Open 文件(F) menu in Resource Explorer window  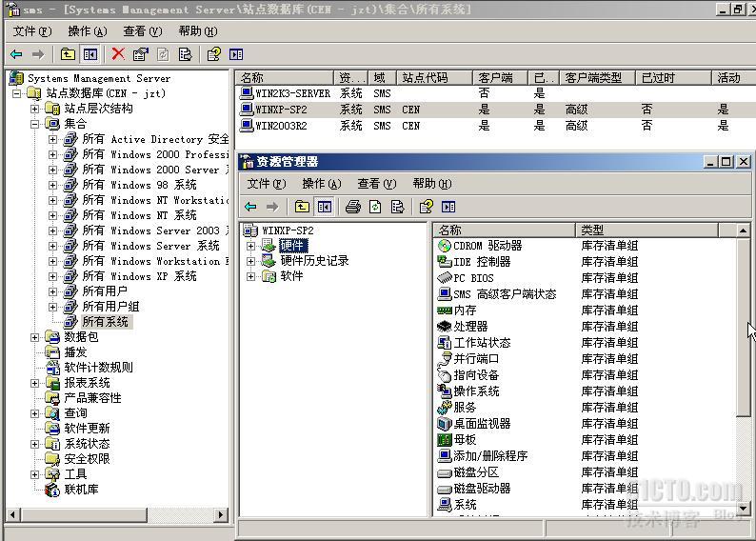pos(267,184)
